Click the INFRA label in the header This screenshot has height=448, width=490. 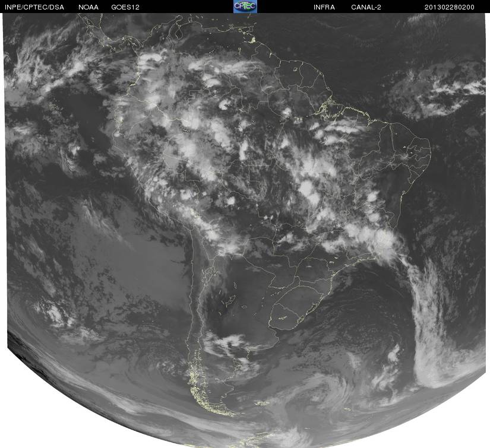324,7
